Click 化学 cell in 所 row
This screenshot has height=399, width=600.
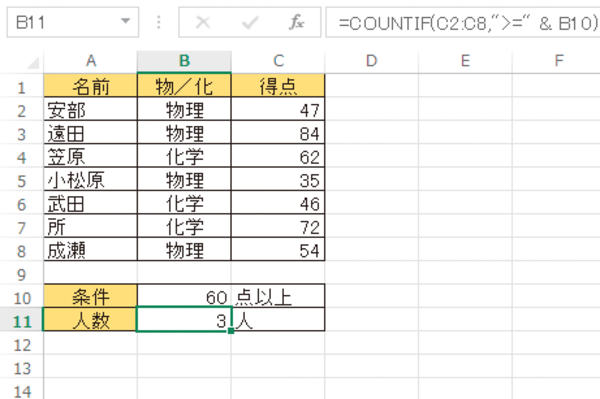pyautogui.click(x=184, y=226)
